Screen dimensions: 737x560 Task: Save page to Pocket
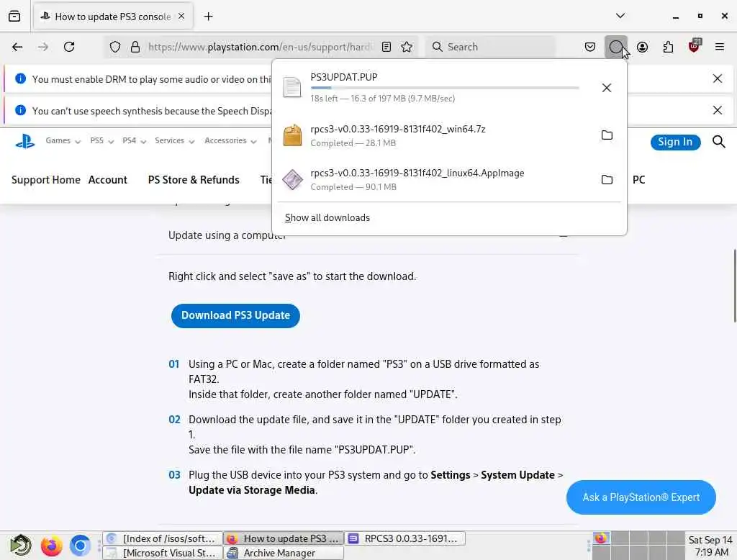(590, 47)
